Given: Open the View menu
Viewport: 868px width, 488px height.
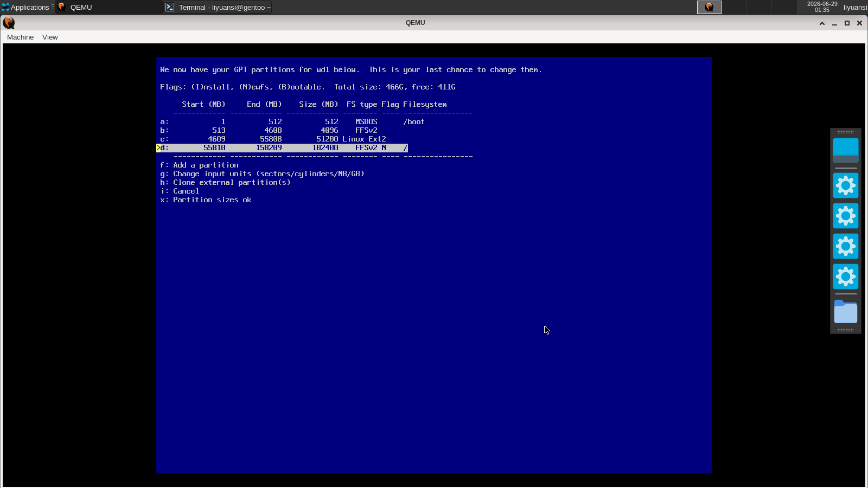Looking at the screenshot, I should point(50,37).
